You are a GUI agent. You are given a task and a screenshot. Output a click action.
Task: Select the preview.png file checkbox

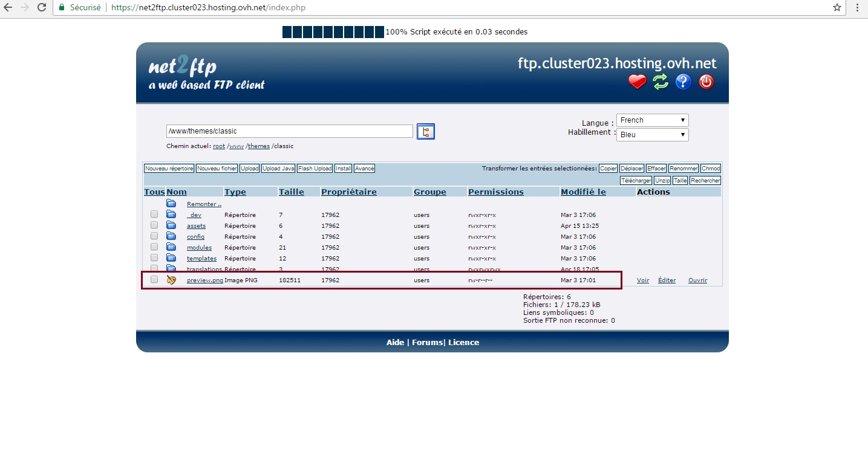154,279
